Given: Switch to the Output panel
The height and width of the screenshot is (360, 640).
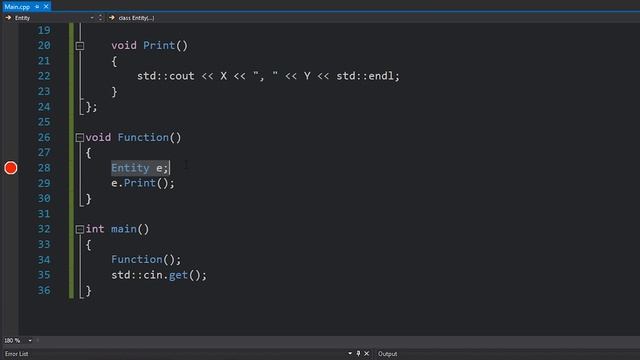Looking at the screenshot, I should pyautogui.click(x=387, y=354).
